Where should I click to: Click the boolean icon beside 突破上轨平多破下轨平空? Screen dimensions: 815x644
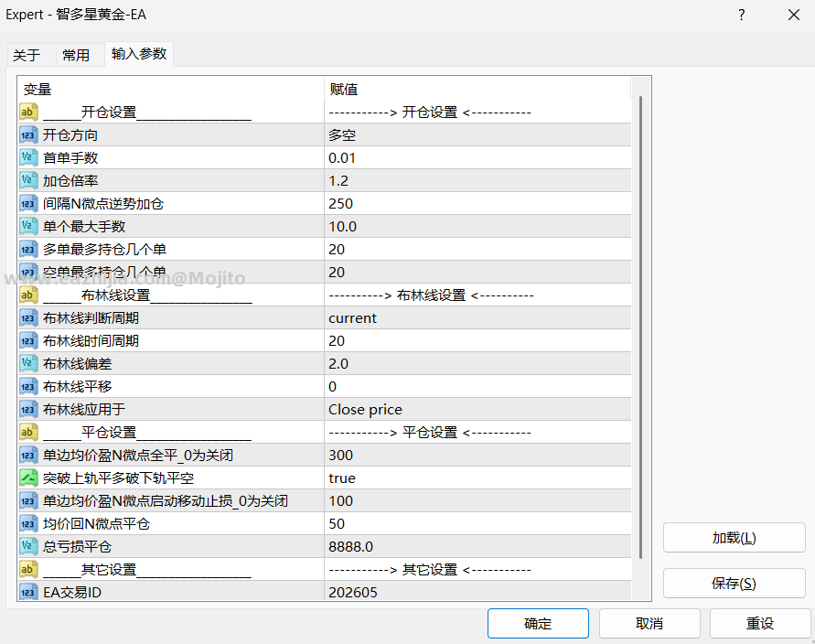point(28,478)
